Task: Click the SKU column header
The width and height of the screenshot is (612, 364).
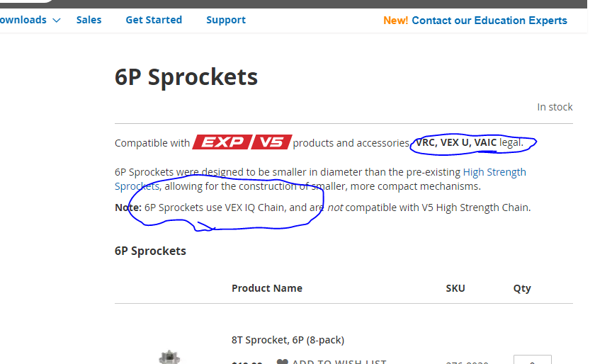Action: [455, 288]
